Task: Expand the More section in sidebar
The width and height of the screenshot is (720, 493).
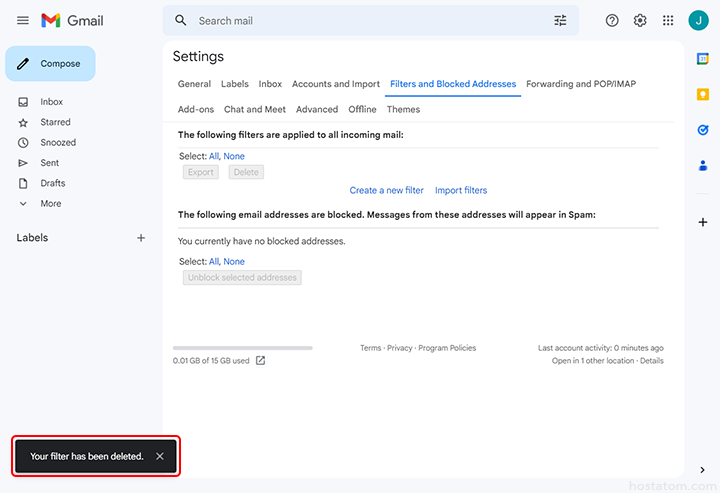Action: [50, 204]
